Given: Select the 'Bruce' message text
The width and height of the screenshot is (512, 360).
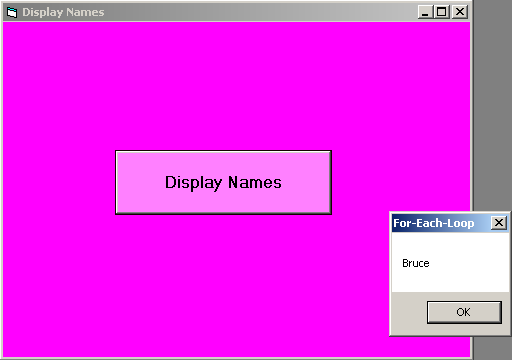Looking at the screenshot, I should tap(416, 263).
